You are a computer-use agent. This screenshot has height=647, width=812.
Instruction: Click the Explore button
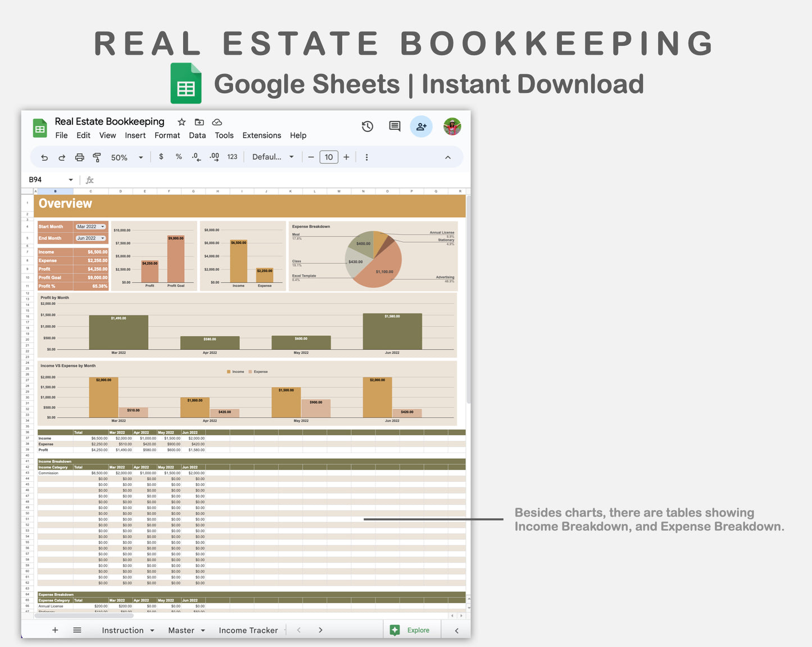412,630
